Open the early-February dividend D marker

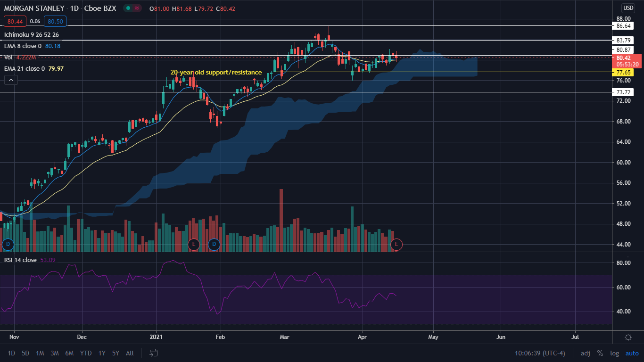pos(214,244)
